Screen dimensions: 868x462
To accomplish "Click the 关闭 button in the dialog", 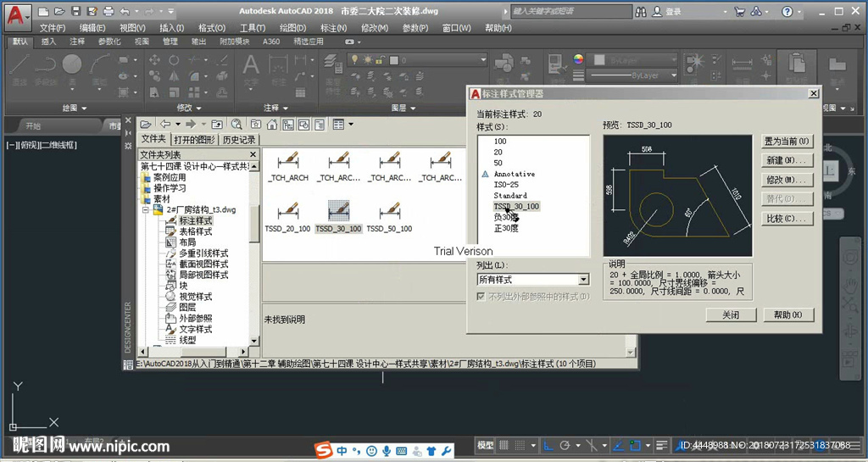I will [731, 314].
